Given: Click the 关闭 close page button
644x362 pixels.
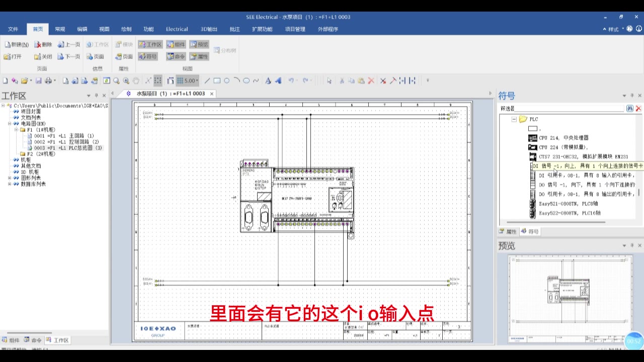Looking at the screenshot, I should 43,57.
